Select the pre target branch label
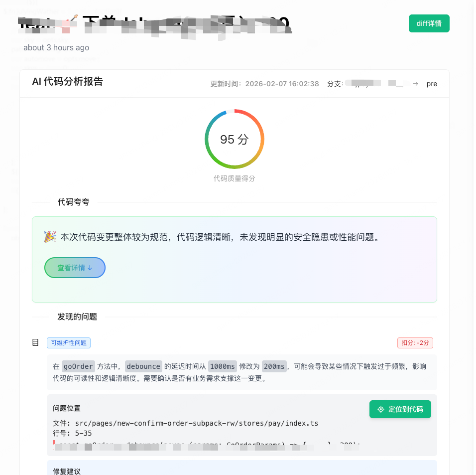The width and height of the screenshot is (476, 475). tap(432, 84)
